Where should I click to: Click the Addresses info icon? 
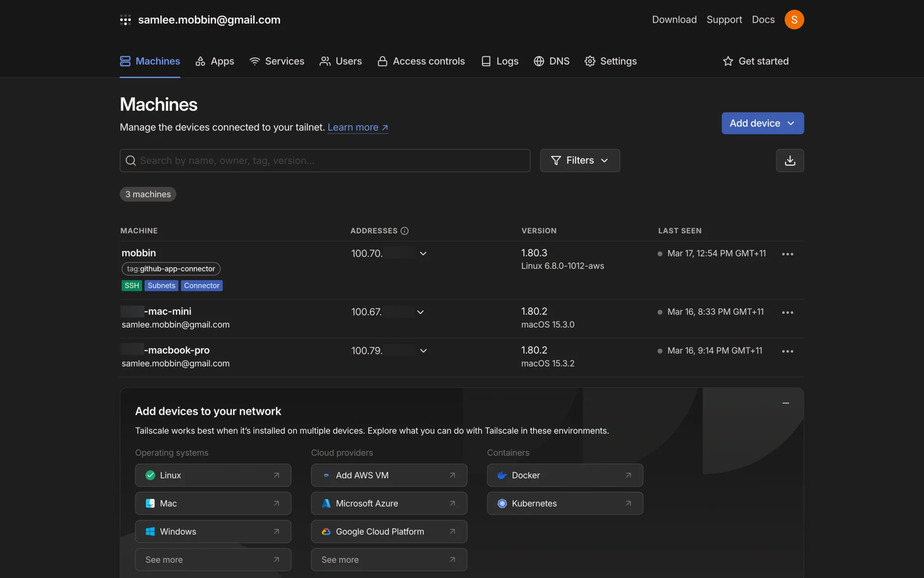[x=405, y=231]
